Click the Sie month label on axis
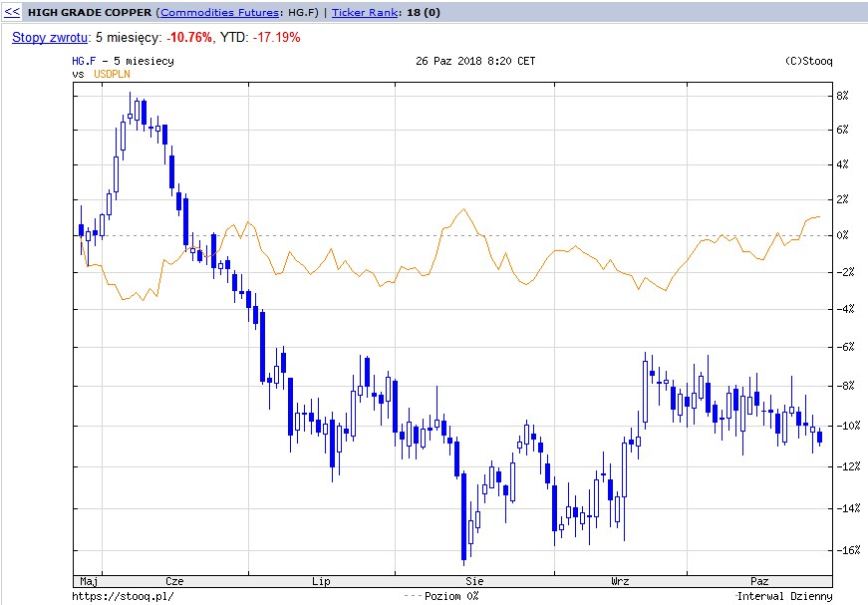The height and width of the screenshot is (605, 868). [474, 581]
